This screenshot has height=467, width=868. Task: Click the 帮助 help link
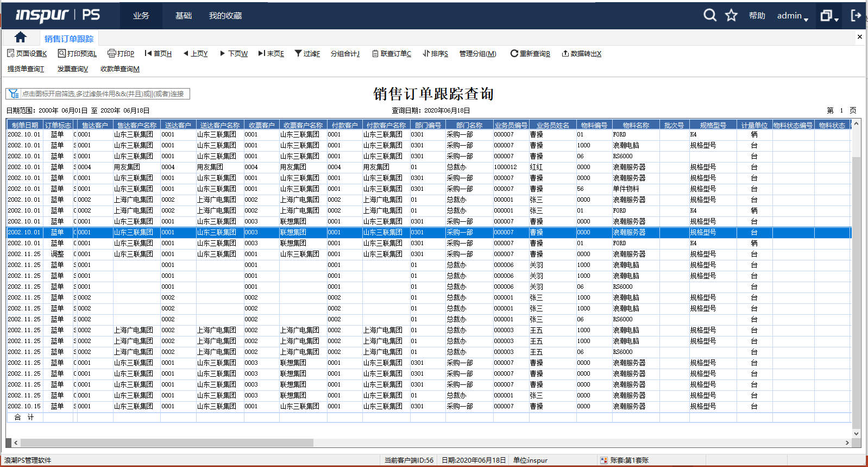[x=757, y=16]
